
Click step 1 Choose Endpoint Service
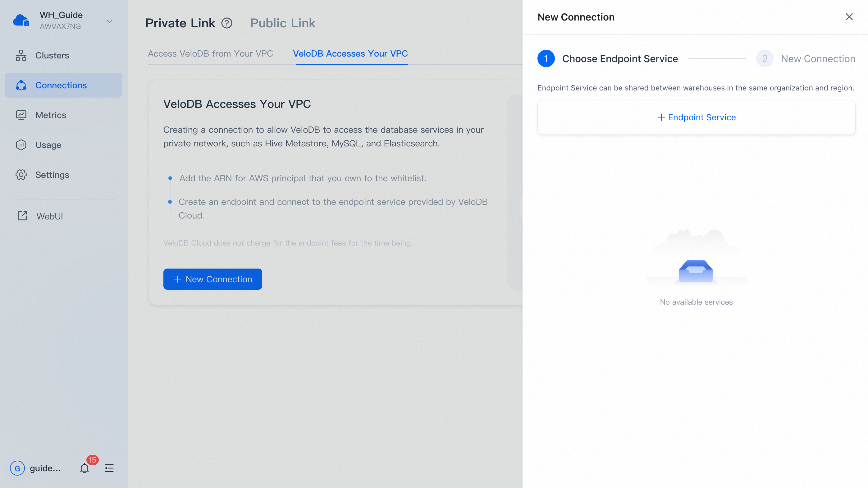[x=546, y=59]
